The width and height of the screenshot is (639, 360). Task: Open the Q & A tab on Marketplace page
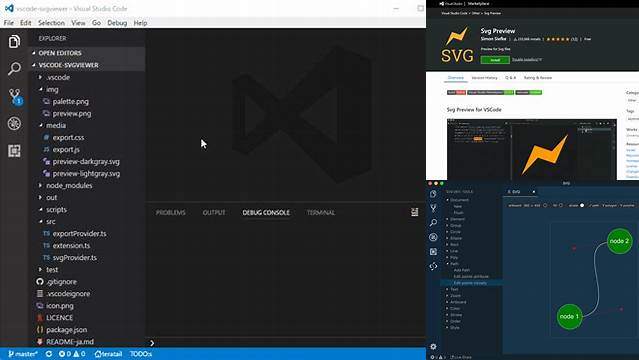[511, 77]
